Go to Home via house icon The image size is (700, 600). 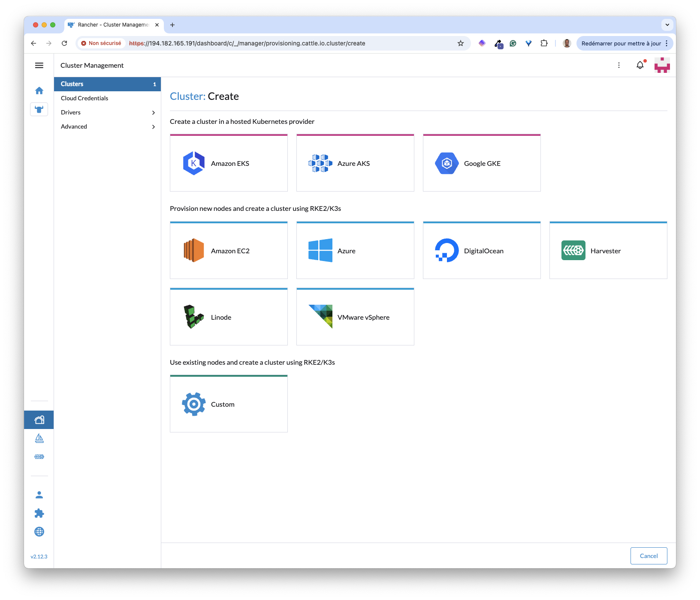[x=39, y=90]
